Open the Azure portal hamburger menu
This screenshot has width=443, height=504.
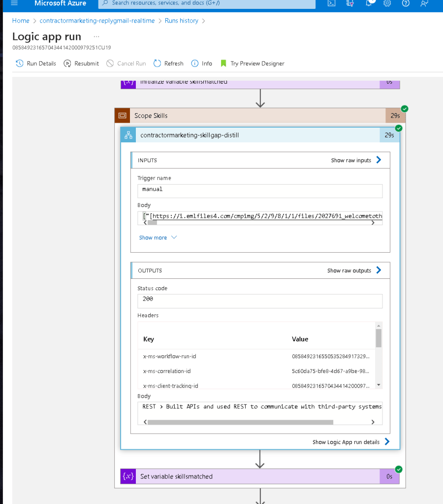pyautogui.click(x=14, y=3)
